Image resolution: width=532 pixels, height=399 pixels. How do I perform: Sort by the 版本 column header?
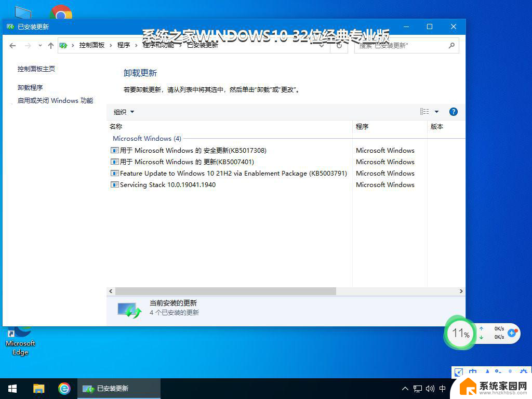tap(446, 127)
